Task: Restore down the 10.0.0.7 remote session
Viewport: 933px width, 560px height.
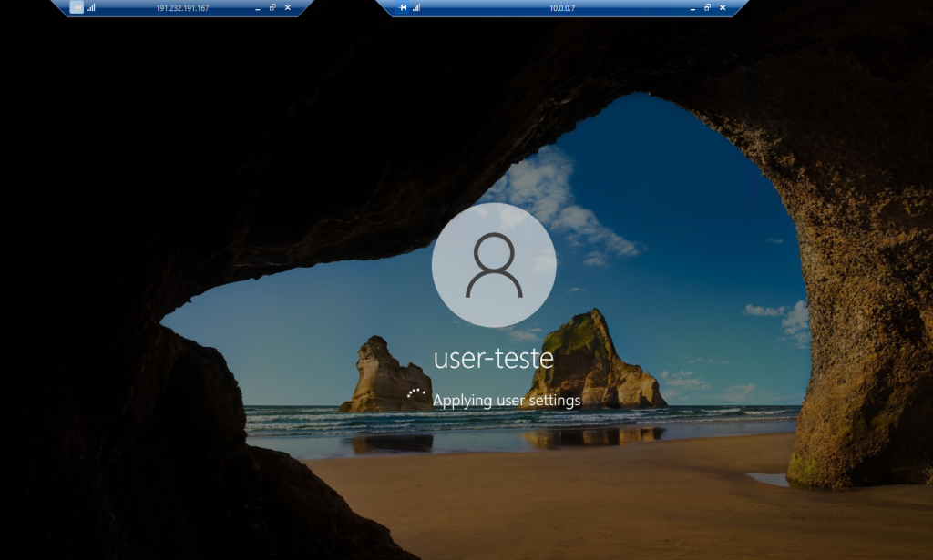Action: (x=707, y=7)
